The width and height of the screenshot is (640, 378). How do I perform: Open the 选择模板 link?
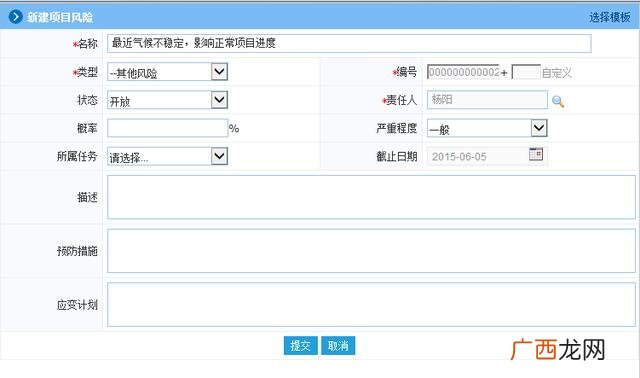point(609,17)
